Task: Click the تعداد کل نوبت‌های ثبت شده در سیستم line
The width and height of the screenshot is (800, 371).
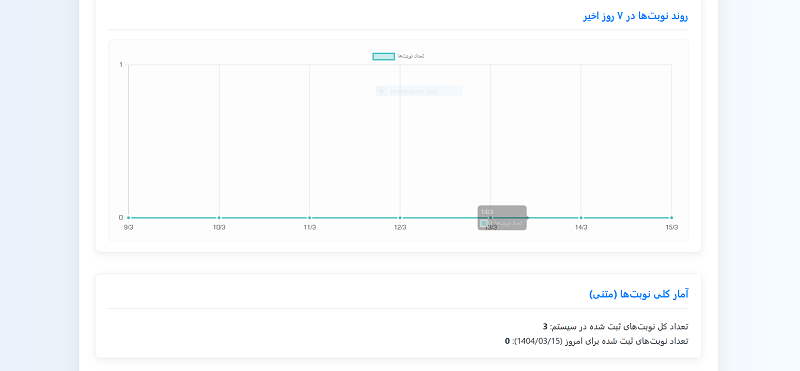Action: coord(615,327)
